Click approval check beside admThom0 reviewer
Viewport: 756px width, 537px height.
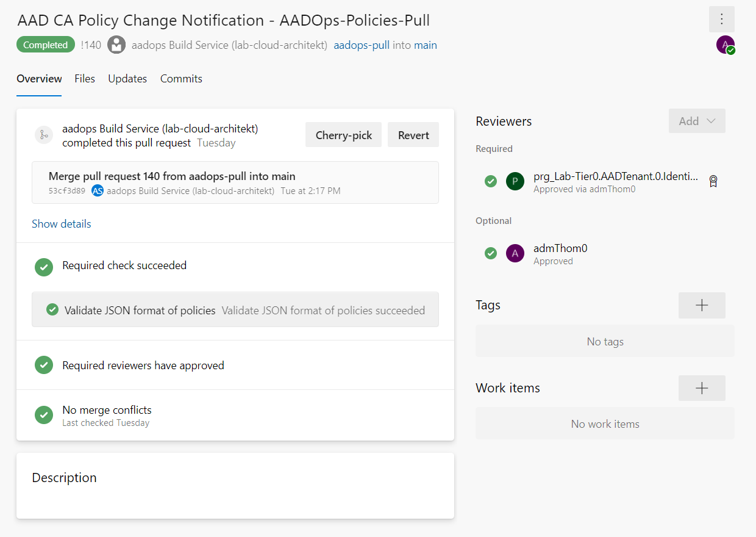pos(491,253)
